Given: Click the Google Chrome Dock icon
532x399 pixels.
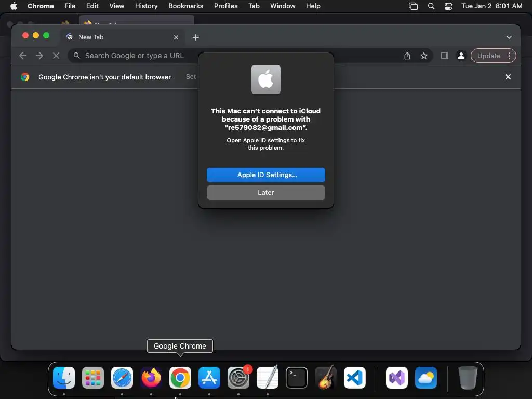Looking at the screenshot, I should coord(180,378).
